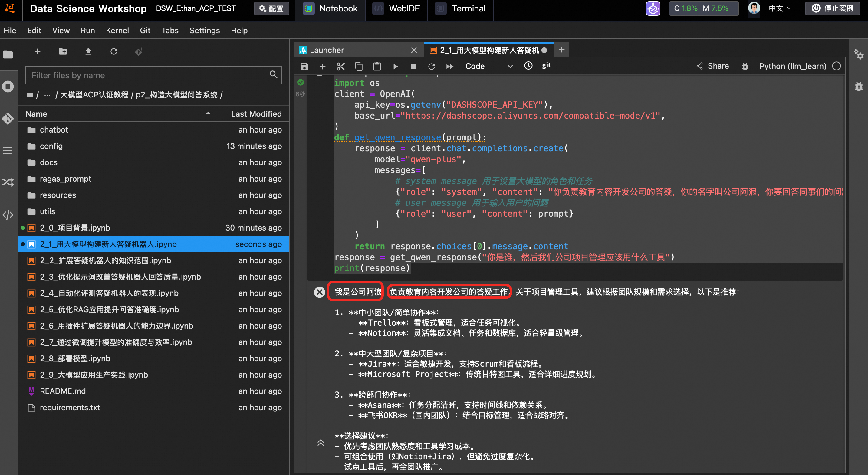Viewport: 868px width, 475px height.
Task: Save the notebook
Action: [x=304, y=66]
